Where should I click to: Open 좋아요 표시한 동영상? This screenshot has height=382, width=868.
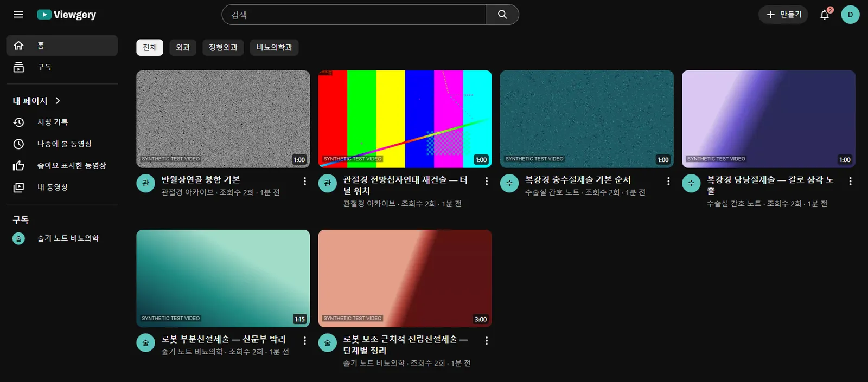click(x=62, y=166)
